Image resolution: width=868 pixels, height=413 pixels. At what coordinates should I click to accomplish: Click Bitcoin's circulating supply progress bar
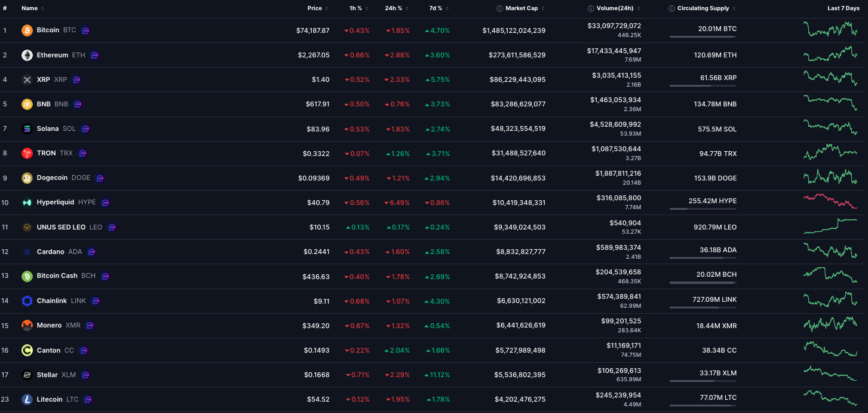703,37
